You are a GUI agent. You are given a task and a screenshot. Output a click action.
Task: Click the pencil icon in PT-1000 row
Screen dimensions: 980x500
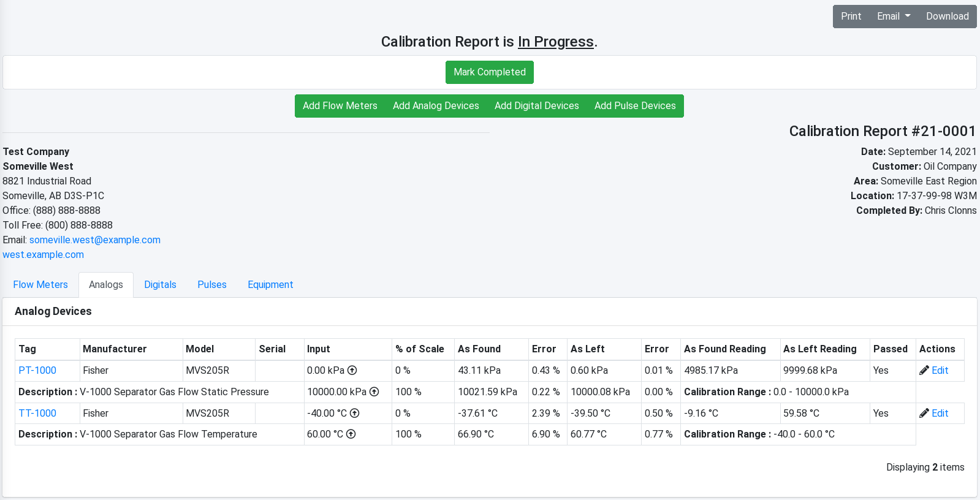[924, 370]
